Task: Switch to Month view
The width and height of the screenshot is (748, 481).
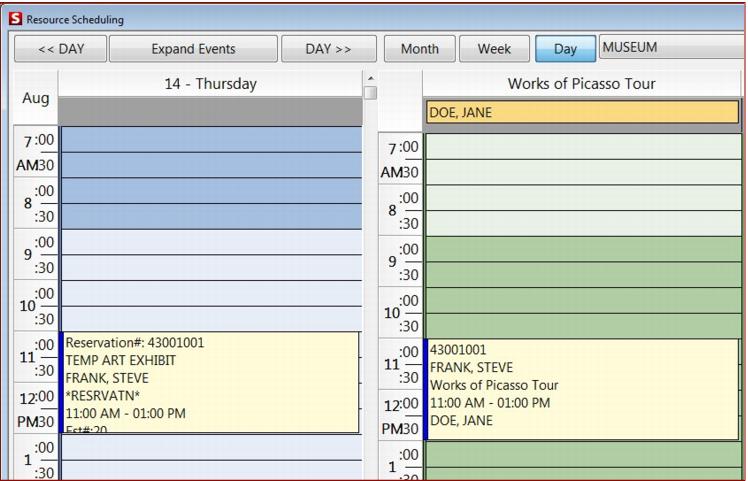Action: [x=420, y=49]
